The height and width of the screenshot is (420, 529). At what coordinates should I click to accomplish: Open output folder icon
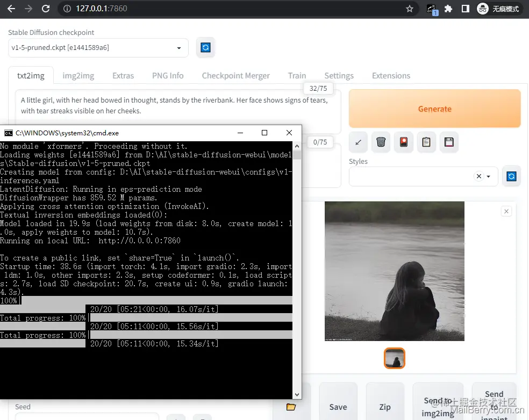291,407
